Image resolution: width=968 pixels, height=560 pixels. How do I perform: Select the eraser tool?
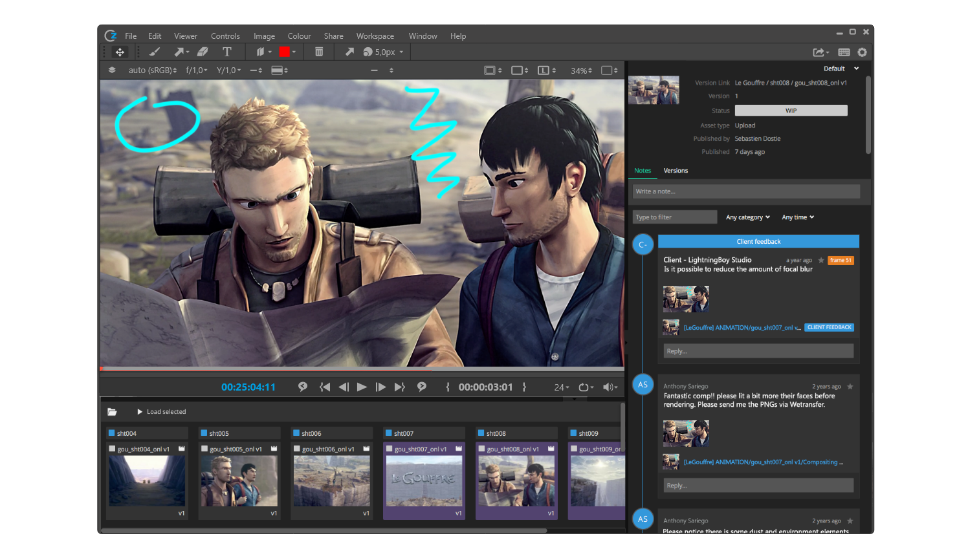point(203,52)
